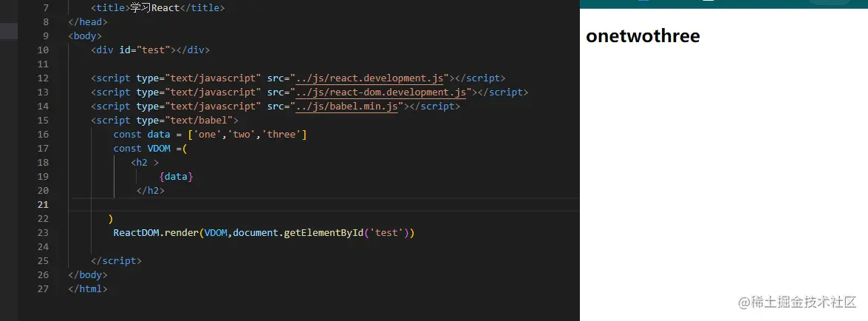Click the opening <body> tag on line 9
Screen dimensions: 868x321
85,36
